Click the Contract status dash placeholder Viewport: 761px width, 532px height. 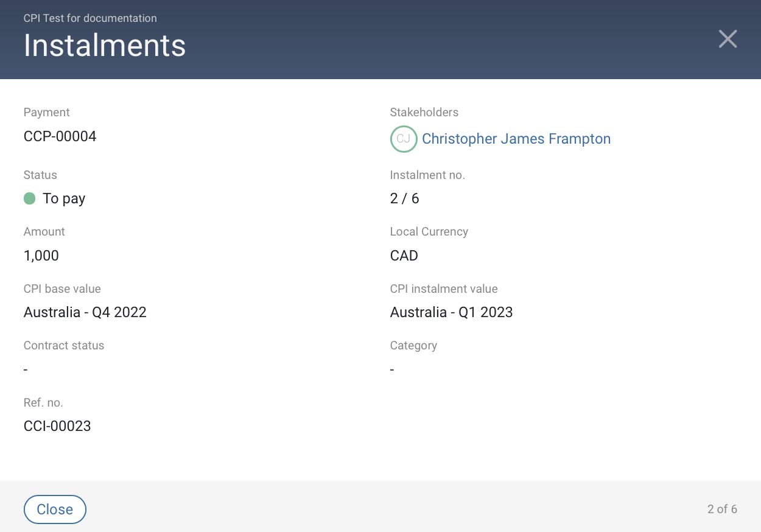[x=25, y=369]
